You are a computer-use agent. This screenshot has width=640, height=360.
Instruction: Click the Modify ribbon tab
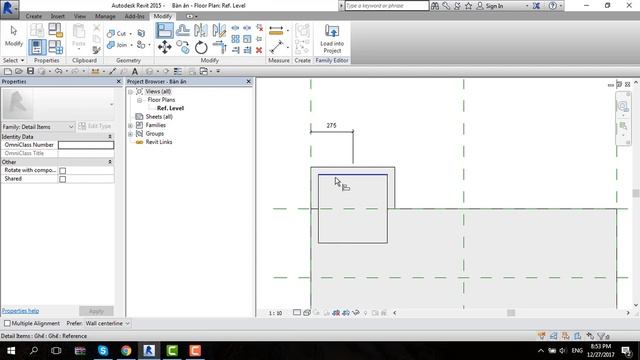[x=162, y=16]
